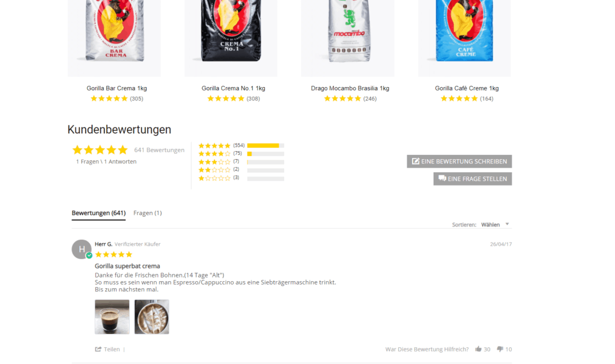Click Eine Frage Stellen button
Image resolution: width=615 pixels, height=364 pixels.
473,179
